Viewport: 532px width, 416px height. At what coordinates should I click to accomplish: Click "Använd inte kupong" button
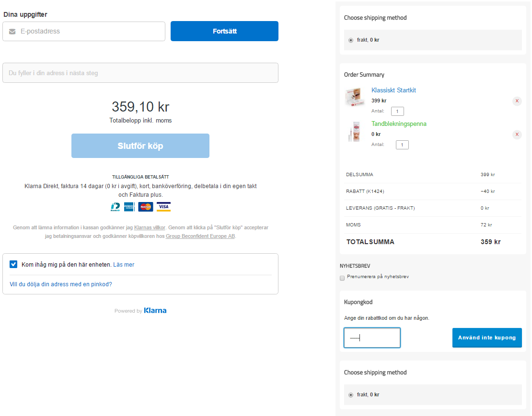click(x=486, y=338)
